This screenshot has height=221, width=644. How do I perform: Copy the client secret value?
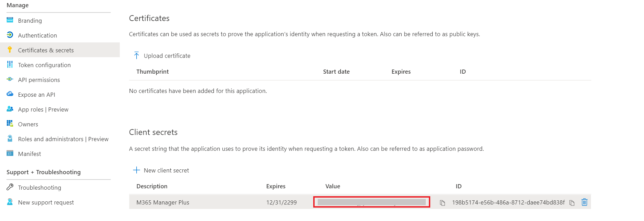pyautogui.click(x=442, y=203)
